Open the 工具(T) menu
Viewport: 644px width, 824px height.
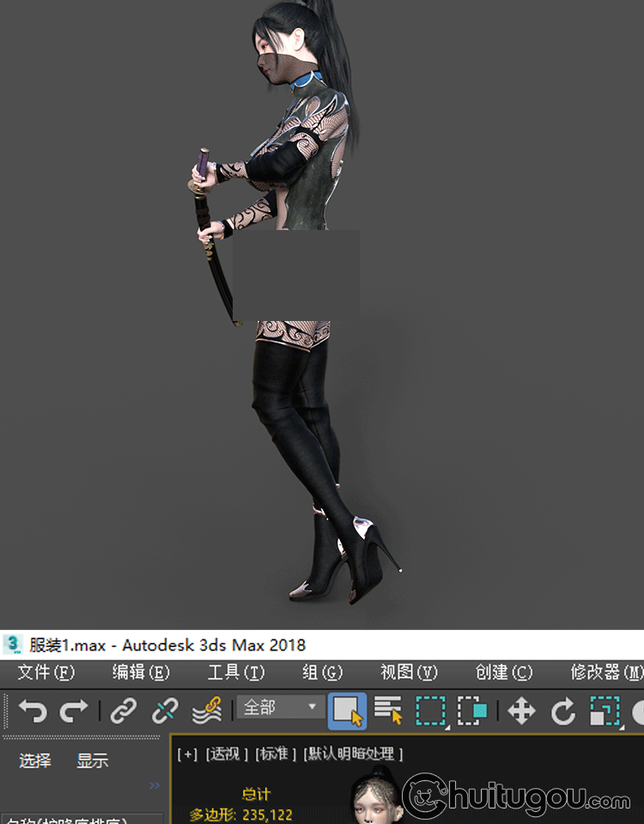(236, 672)
